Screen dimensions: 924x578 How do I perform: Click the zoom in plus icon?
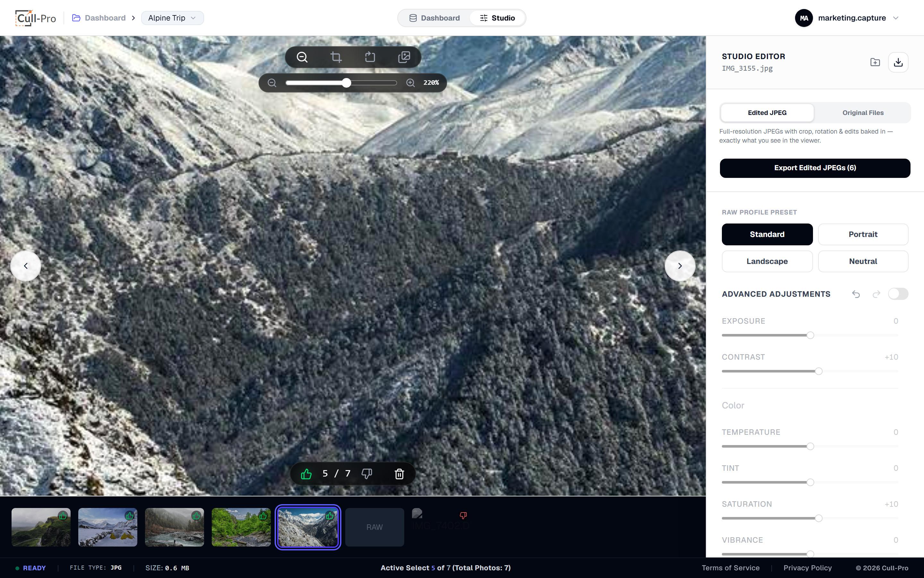coord(410,83)
